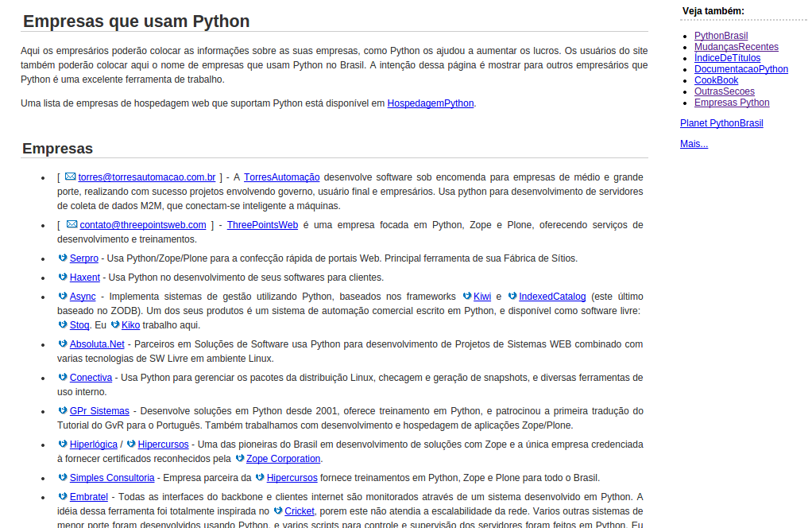Follow the Cricket link
Viewport: 812px width, 528px height.
point(300,511)
